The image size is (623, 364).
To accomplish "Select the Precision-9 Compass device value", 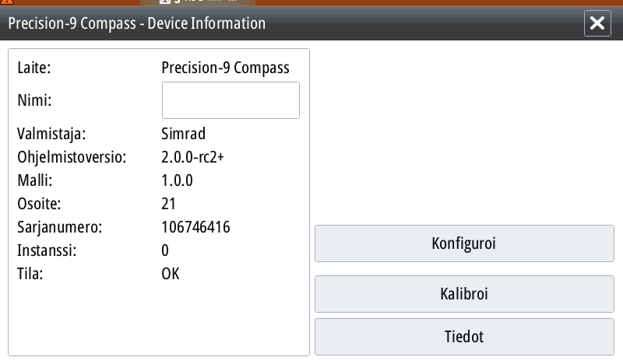I will [x=225, y=68].
